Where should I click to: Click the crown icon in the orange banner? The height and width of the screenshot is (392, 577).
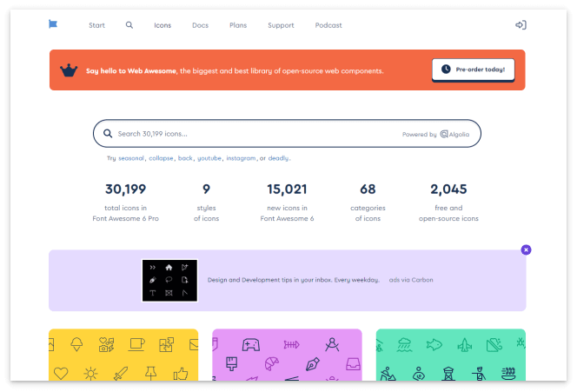(69, 70)
